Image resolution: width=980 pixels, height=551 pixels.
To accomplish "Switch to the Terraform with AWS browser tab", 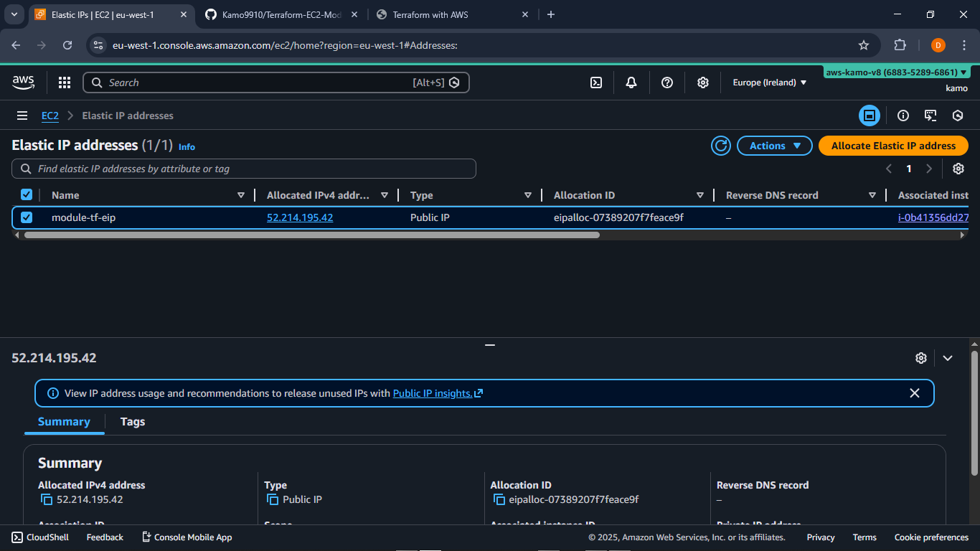I will pyautogui.click(x=430, y=14).
